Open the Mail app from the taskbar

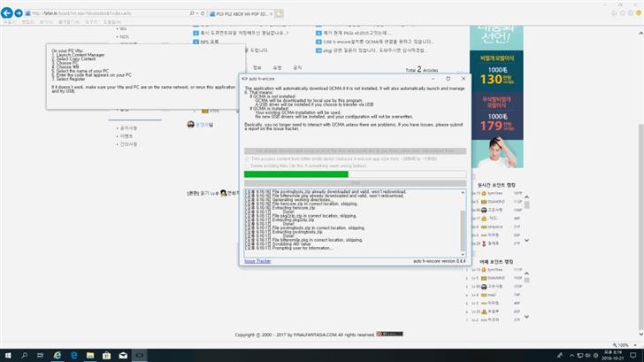tap(123, 356)
